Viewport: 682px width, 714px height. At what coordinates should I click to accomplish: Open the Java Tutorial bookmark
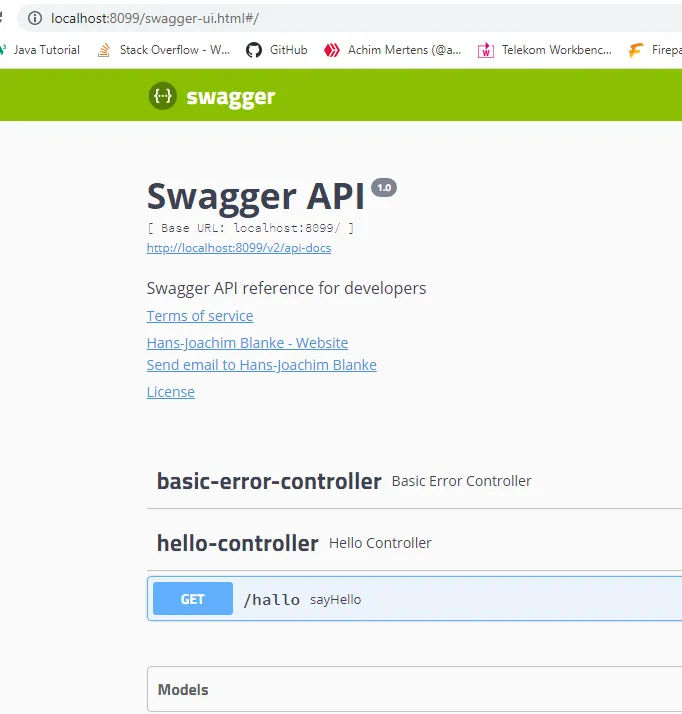40,50
